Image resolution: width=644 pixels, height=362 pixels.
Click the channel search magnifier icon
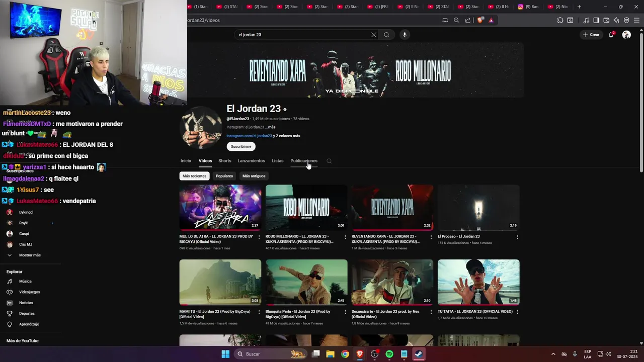point(329,161)
